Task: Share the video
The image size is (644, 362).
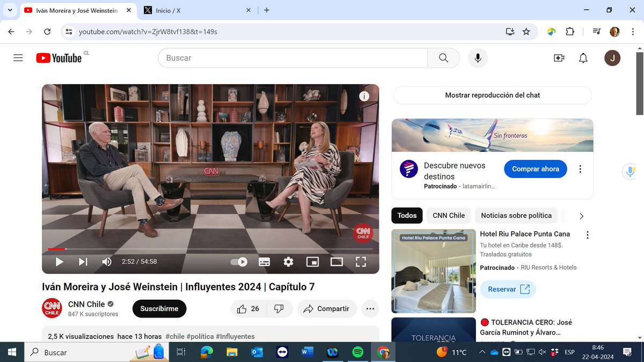Action: [x=327, y=309]
